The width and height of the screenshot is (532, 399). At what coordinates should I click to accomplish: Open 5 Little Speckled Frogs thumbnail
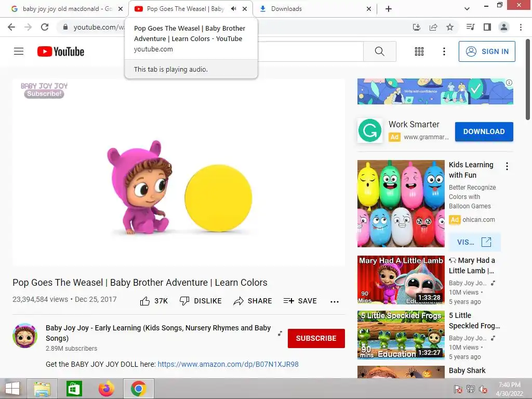401,335
